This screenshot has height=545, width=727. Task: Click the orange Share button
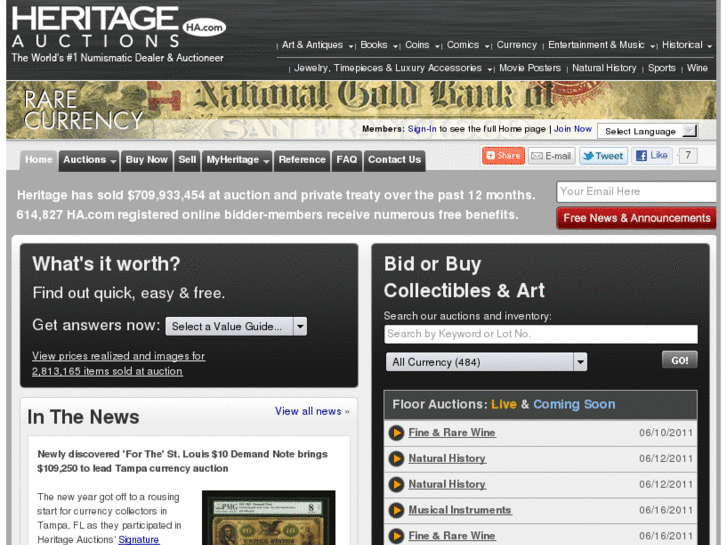[x=503, y=156]
